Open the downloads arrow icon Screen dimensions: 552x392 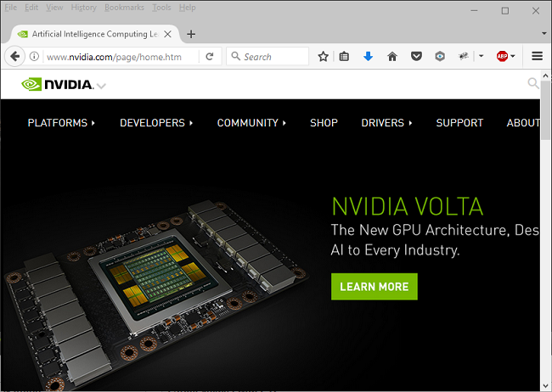pyautogui.click(x=368, y=56)
